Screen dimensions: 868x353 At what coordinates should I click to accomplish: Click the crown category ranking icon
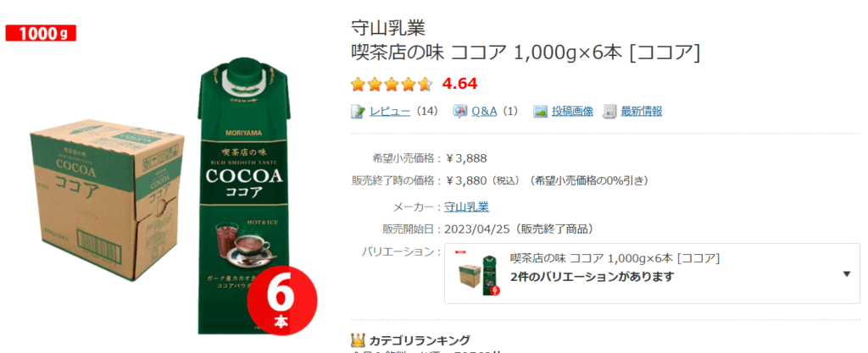[x=359, y=339]
